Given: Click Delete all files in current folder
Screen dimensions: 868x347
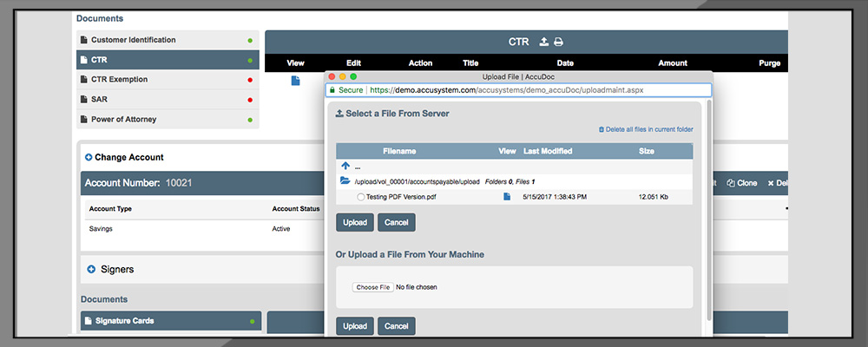Looking at the screenshot, I should pyautogui.click(x=646, y=129).
